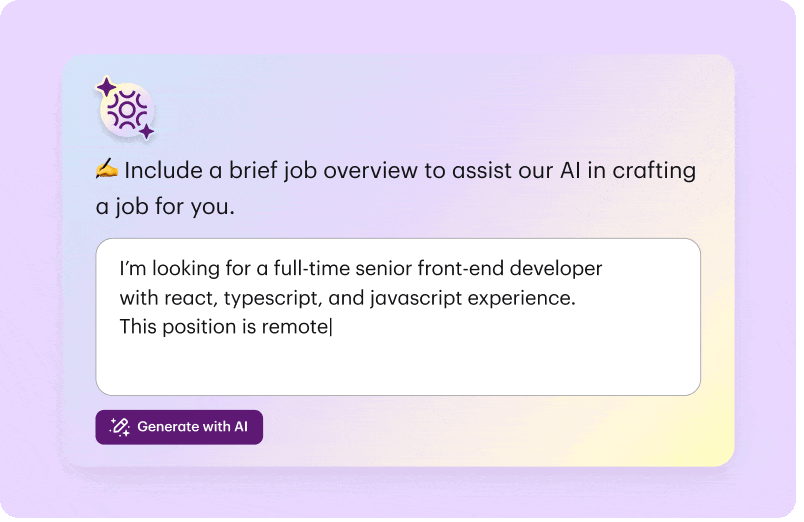804x522 pixels.
Task: Place cursor at end of "remote"
Action: 329,326
